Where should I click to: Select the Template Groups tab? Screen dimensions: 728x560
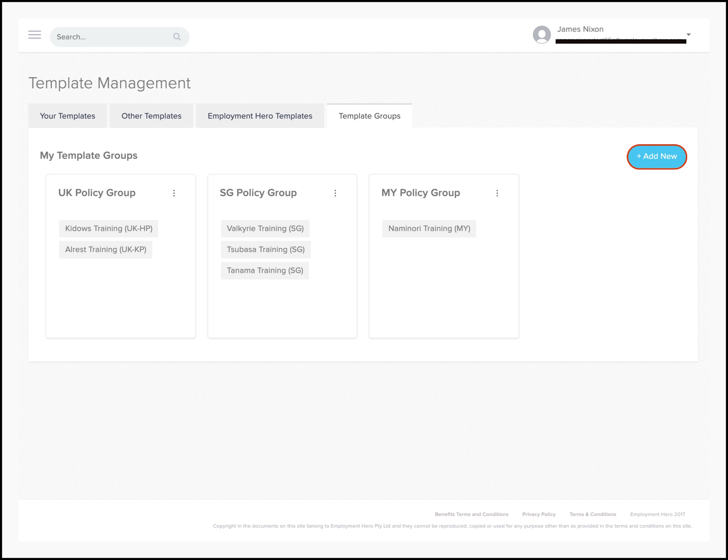point(369,116)
